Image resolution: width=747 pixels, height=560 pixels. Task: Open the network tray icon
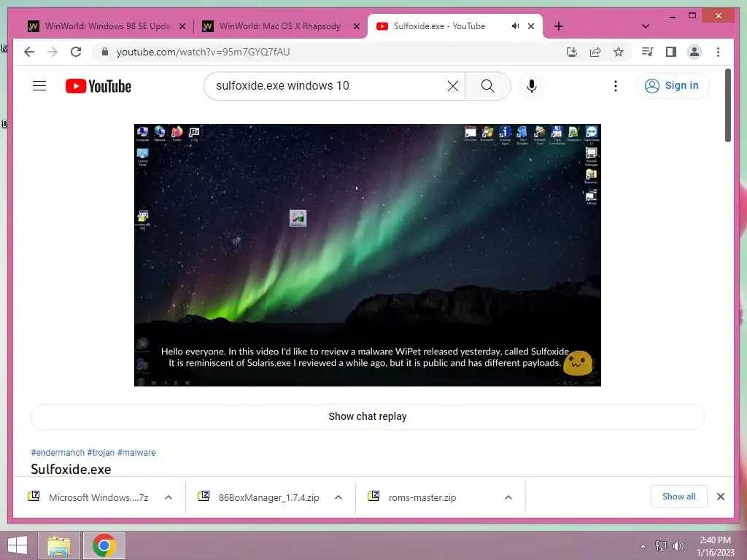click(x=660, y=546)
